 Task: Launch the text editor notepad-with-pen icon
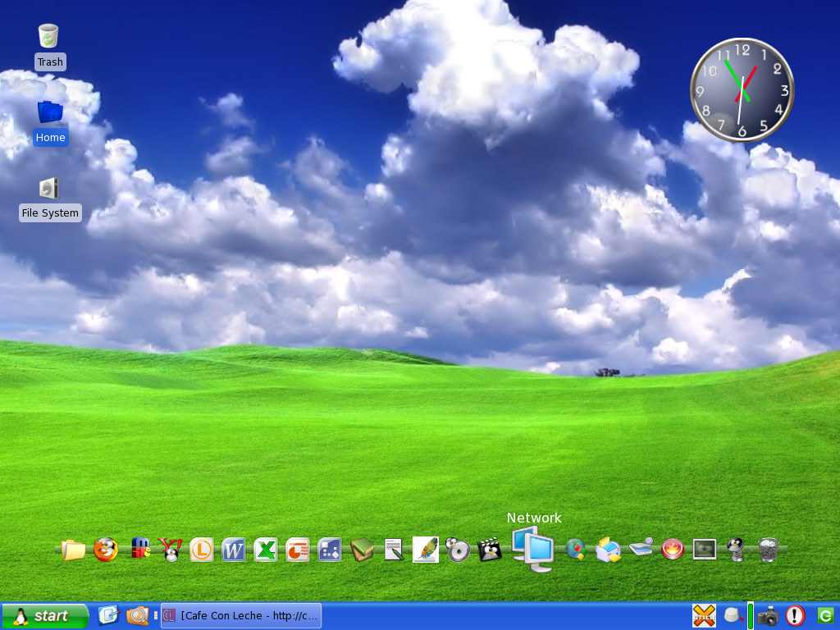tap(393, 550)
